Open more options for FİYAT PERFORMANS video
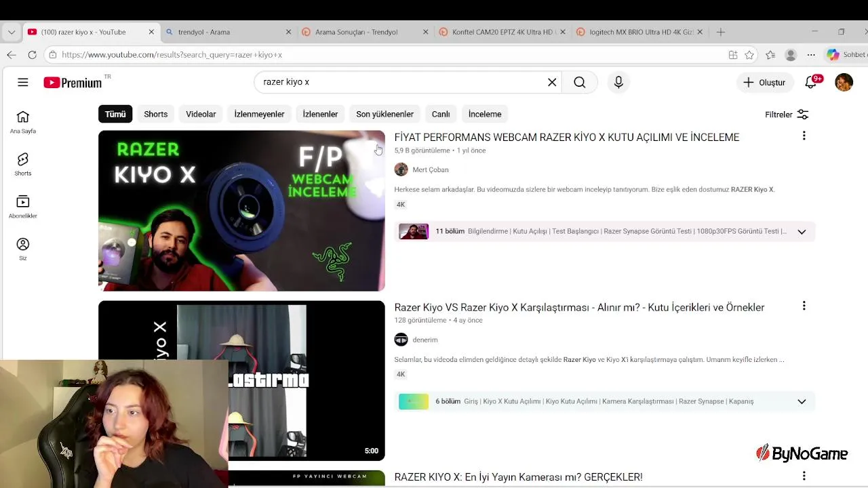 [804, 136]
